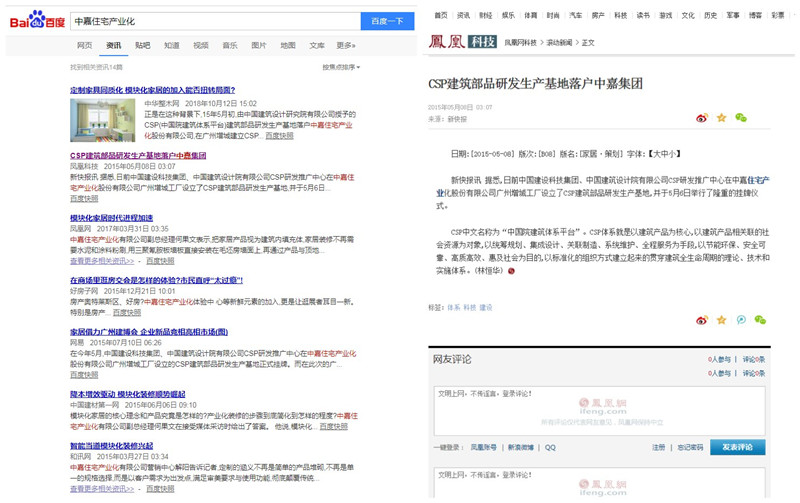Log in with QQ

550,447
